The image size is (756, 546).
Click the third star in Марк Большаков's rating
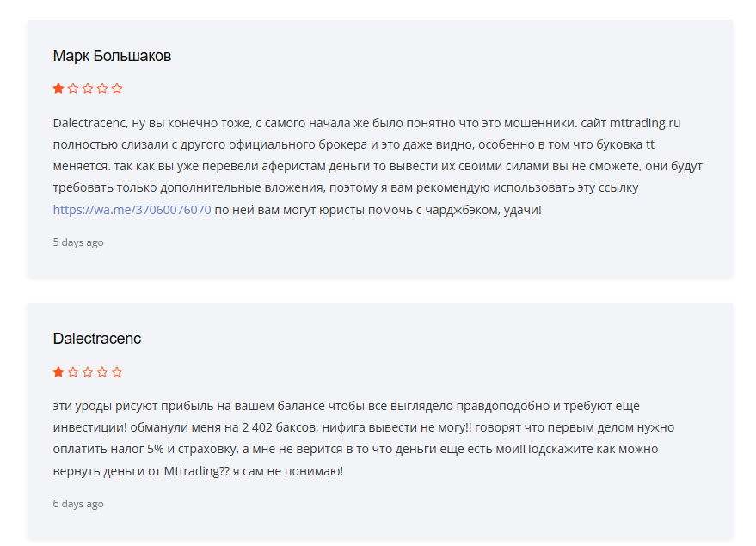point(88,88)
